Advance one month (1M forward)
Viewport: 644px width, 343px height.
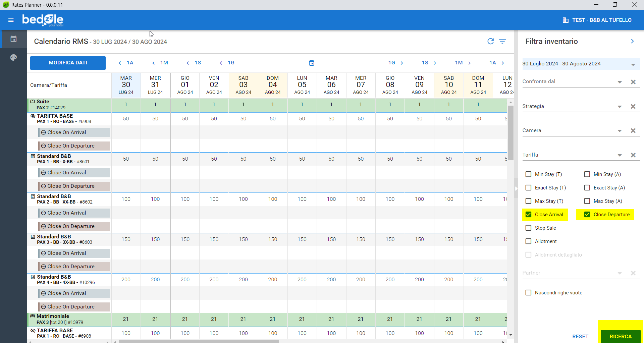click(463, 63)
